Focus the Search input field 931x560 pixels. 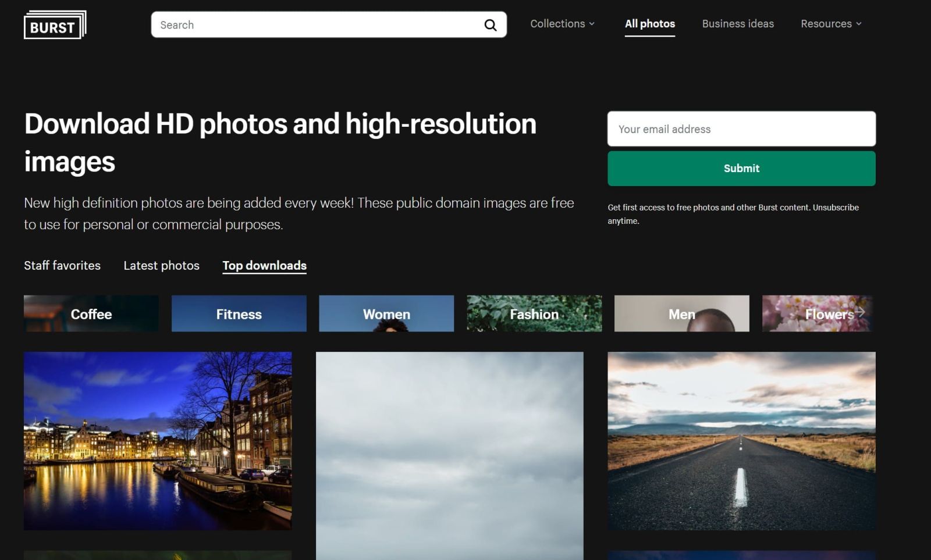[x=317, y=25]
